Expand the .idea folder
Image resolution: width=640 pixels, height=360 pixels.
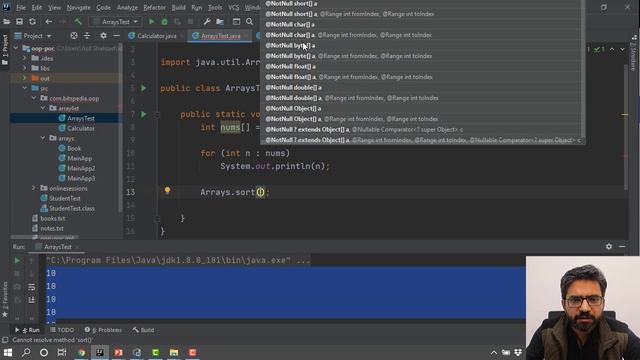point(24,58)
